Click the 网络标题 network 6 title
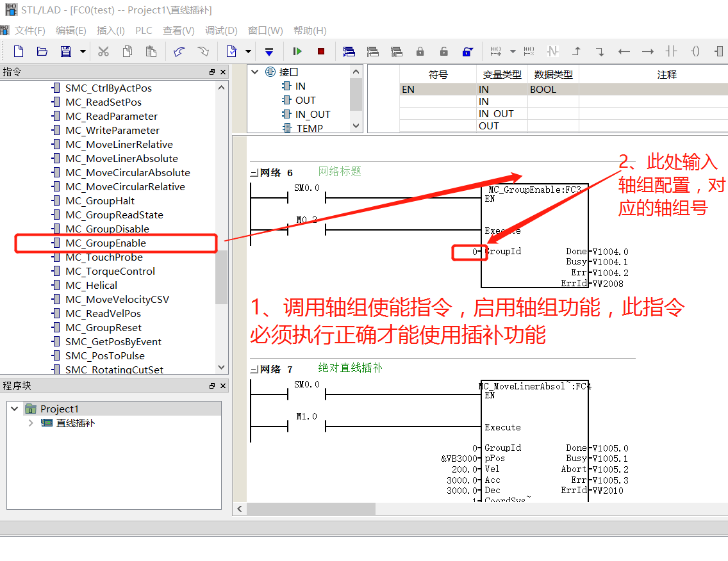This screenshot has height=561, width=728. point(340,171)
